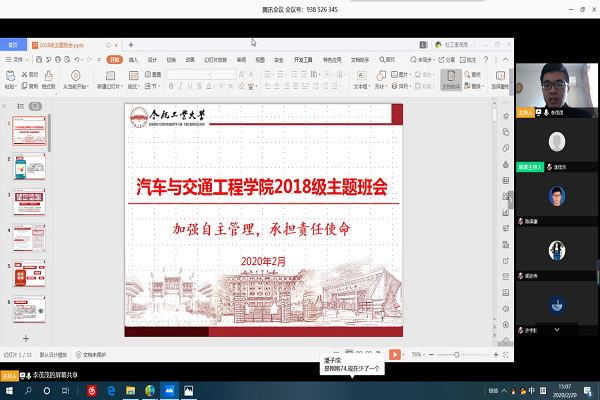Click the Picture (图片) insert icon
This screenshot has width=600, height=400.
pyautogui.click(x=395, y=74)
